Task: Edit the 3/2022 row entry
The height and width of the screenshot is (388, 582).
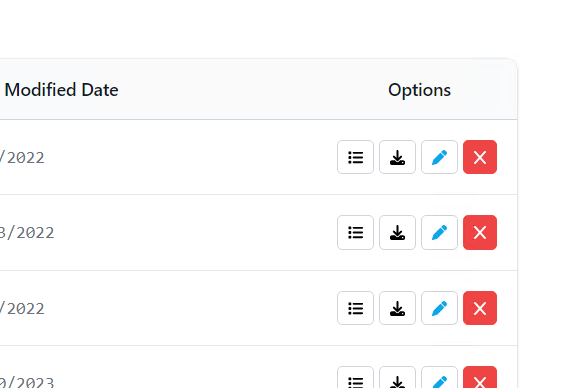Action: (x=439, y=232)
